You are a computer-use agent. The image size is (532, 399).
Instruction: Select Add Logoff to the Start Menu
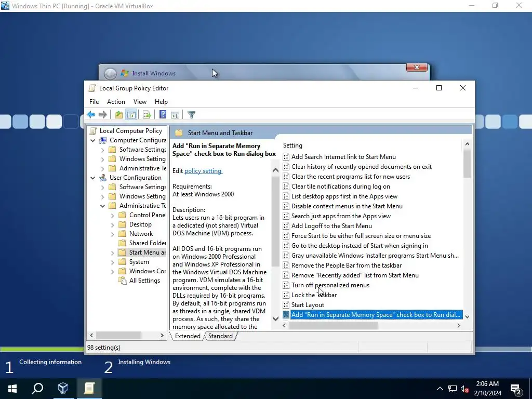(331, 226)
